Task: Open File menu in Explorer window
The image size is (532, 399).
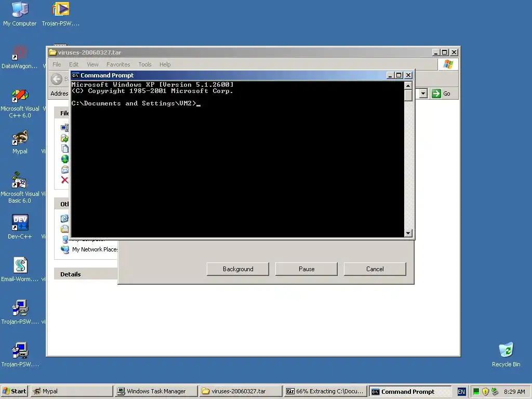Action: [57, 64]
